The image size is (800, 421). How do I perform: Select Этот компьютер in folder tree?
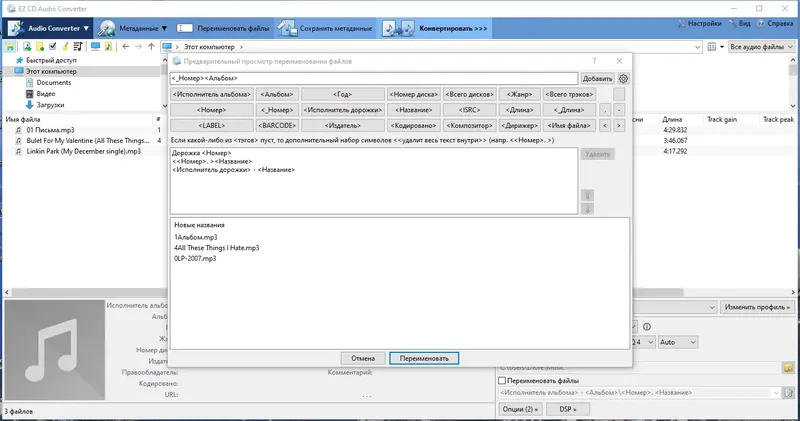point(51,71)
